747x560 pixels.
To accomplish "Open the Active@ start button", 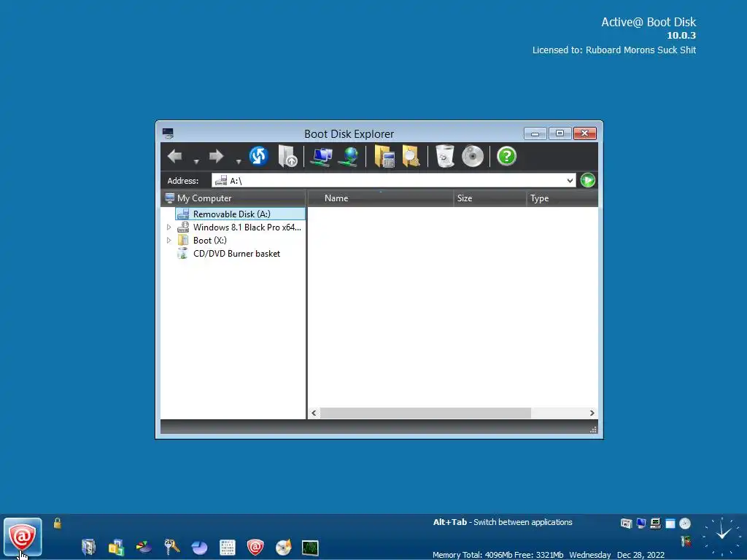I will [x=23, y=537].
